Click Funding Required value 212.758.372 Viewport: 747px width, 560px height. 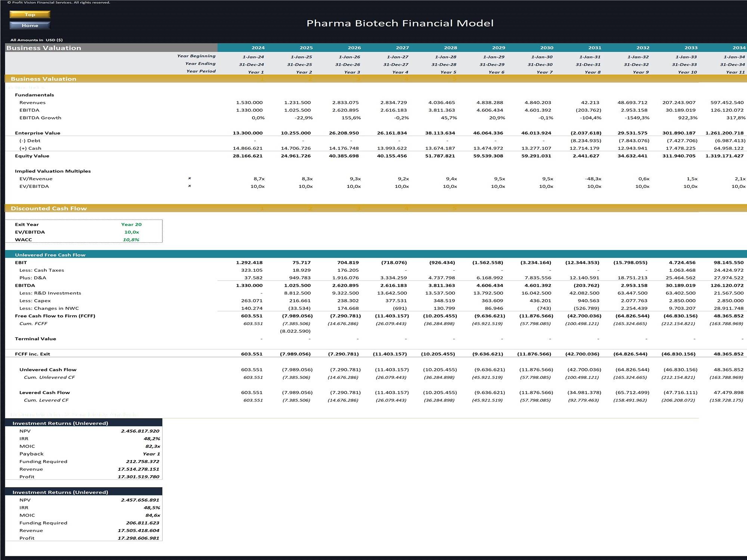click(143, 461)
